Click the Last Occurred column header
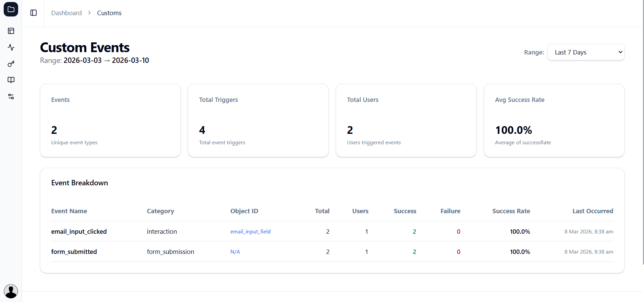Image resolution: width=644 pixels, height=302 pixels. (x=593, y=211)
